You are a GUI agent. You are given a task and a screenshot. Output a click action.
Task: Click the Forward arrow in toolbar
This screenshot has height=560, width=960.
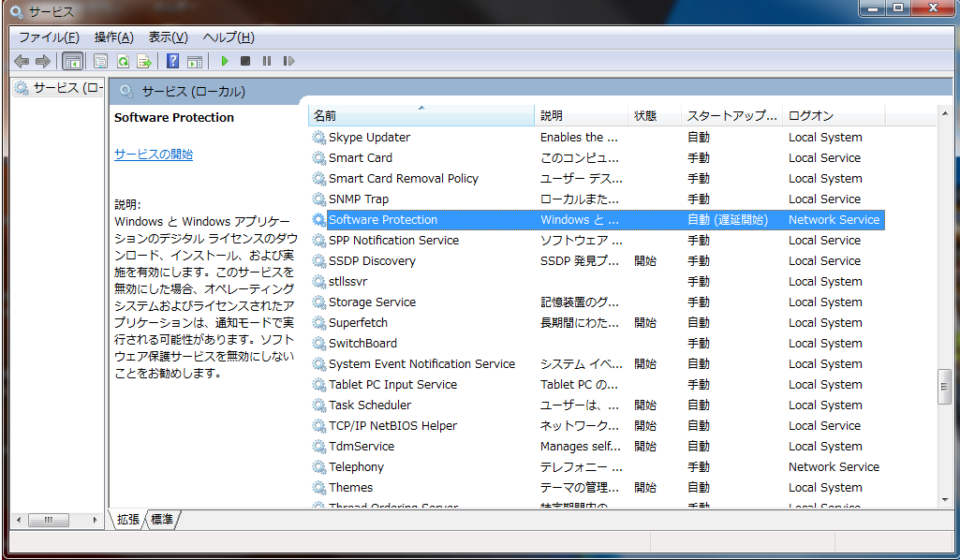[x=42, y=61]
